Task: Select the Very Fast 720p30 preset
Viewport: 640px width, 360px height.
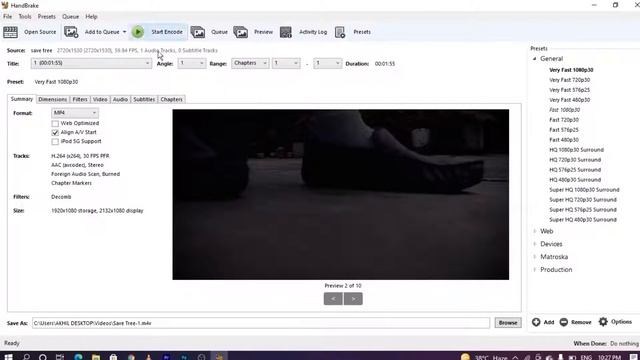Action: pos(569,80)
